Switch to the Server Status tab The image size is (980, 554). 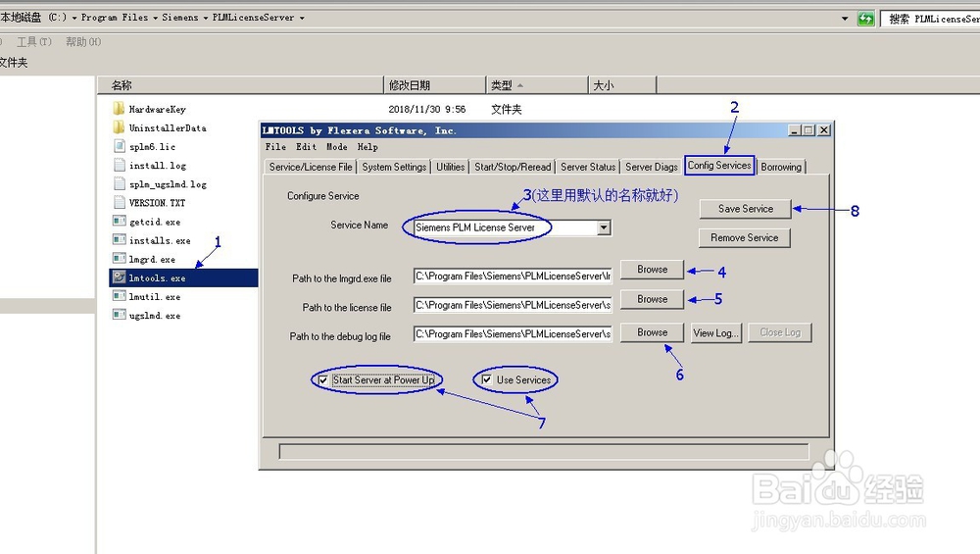click(587, 167)
